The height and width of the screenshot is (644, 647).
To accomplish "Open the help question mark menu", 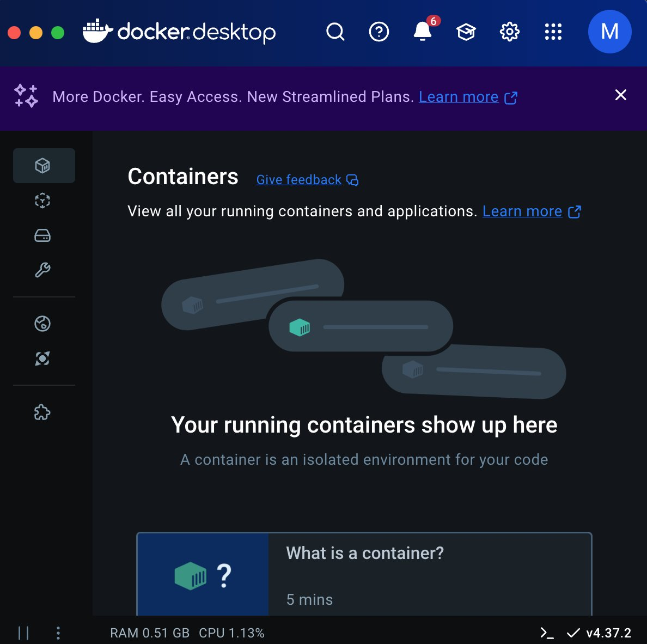I will [379, 32].
